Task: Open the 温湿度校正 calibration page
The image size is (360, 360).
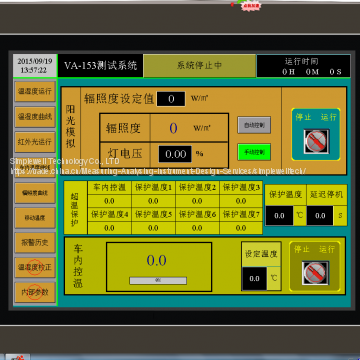Action: 35,267
